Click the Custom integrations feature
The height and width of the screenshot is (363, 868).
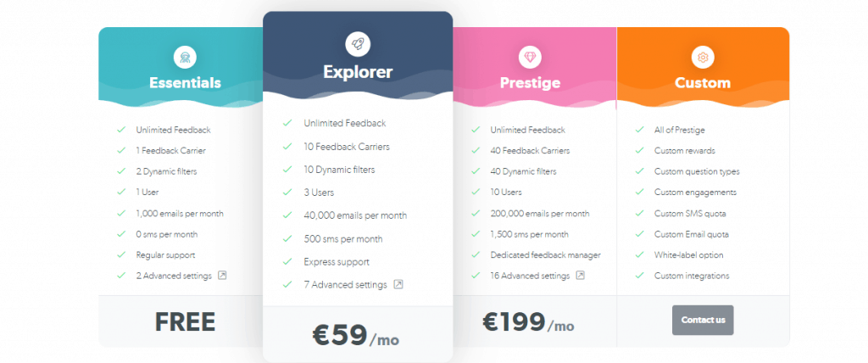tap(692, 276)
